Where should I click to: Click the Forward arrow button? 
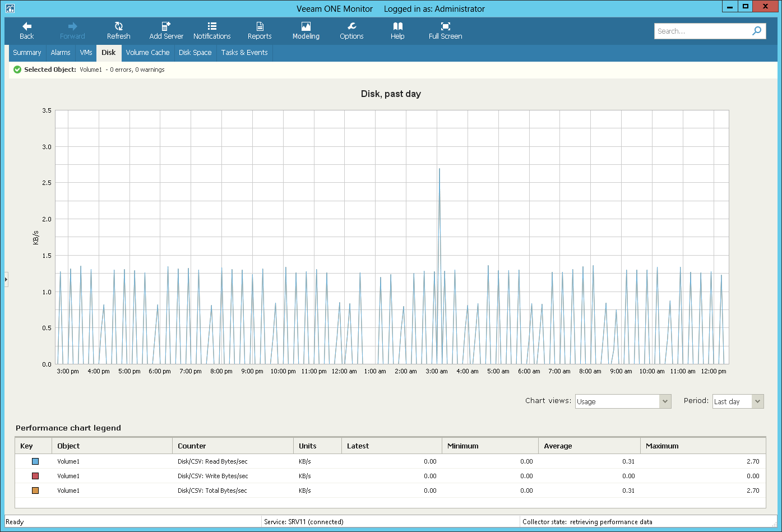tap(72, 31)
